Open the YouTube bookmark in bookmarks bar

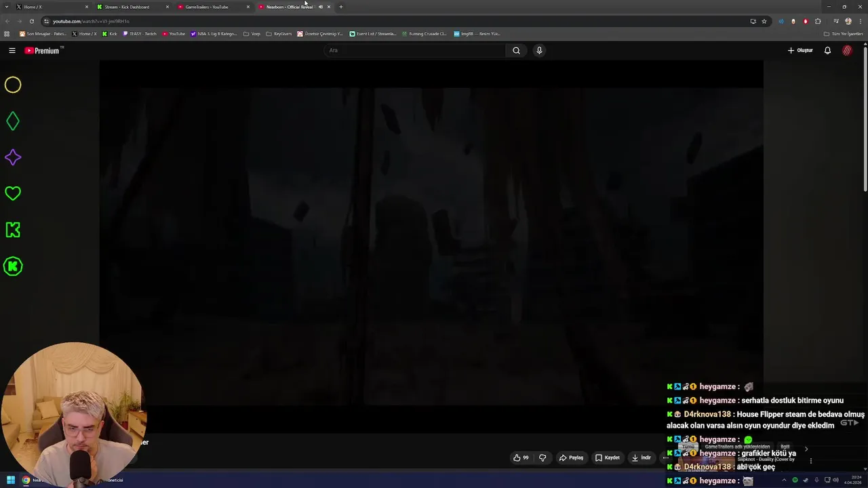click(174, 33)
